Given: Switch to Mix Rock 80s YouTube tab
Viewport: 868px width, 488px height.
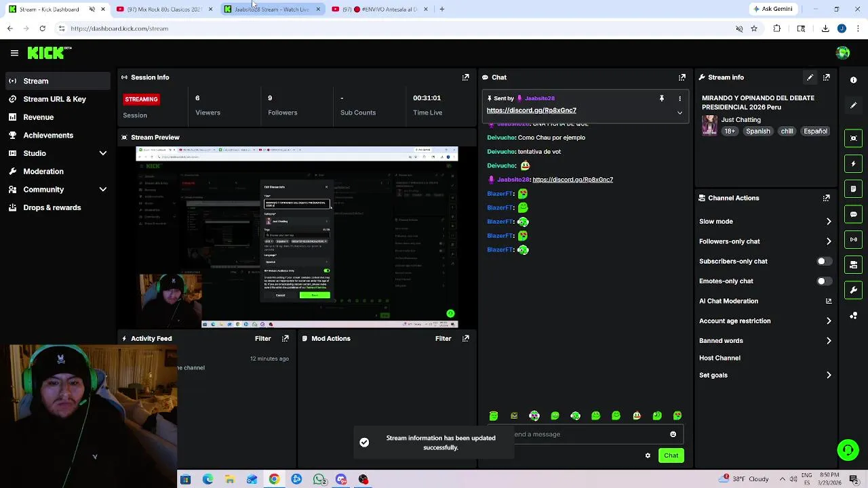Looking at the screenshot, I should [x=164, y=9].
